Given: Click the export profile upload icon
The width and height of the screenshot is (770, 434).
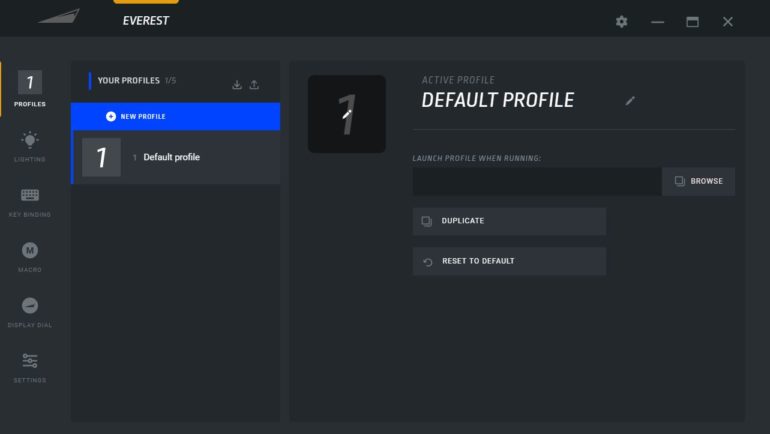Looking at the screenshot, I should click(x=254, y=85).
